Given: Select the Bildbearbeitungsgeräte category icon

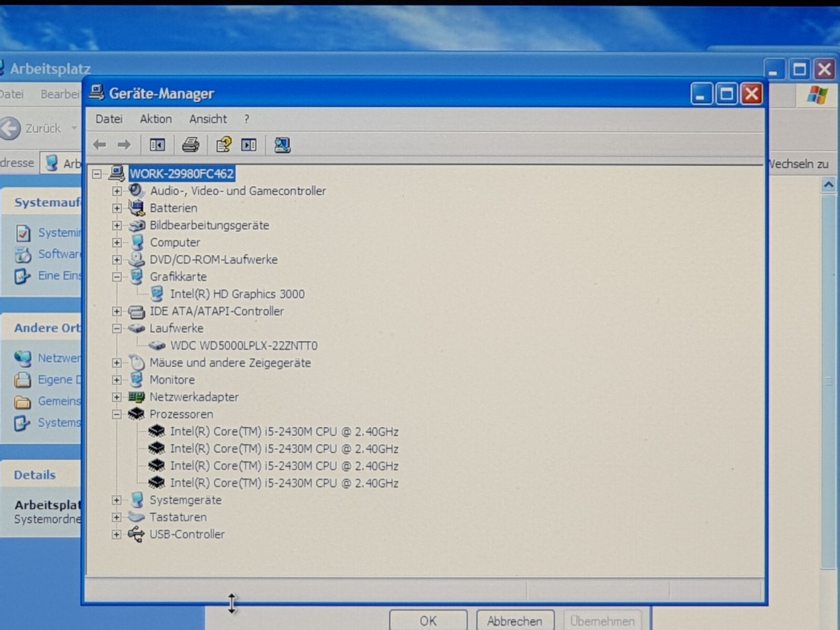Looking at the screenshot, I should click(136, 225).
